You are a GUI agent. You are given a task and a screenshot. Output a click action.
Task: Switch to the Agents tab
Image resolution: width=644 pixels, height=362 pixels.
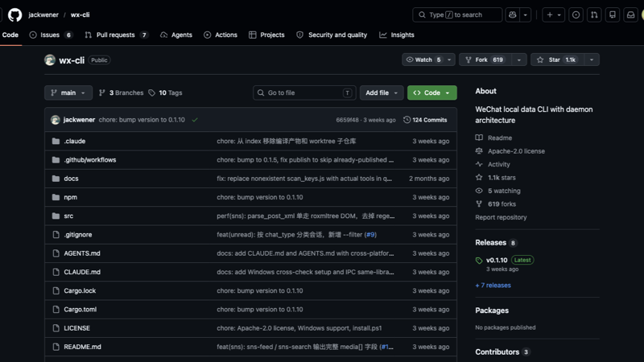pos(176,35)
